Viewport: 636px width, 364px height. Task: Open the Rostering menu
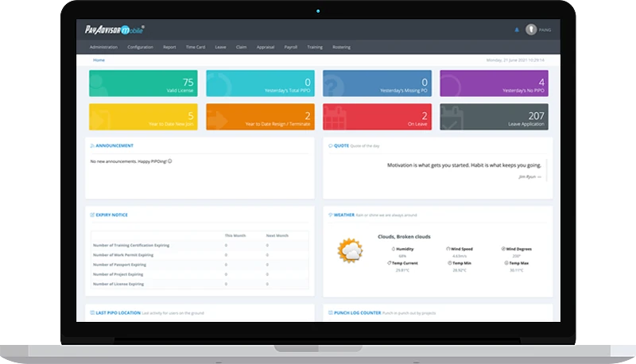click(342, 47)
